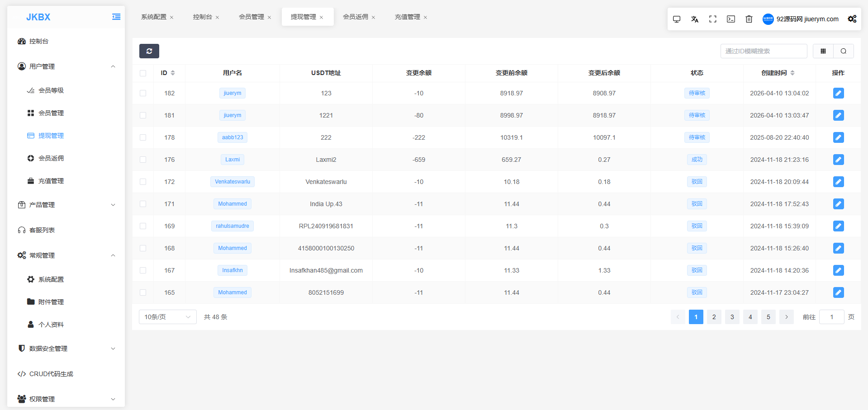Close the 充值管理 tab
The width and height of the screenshot is (868, 410).
point(425,17)
